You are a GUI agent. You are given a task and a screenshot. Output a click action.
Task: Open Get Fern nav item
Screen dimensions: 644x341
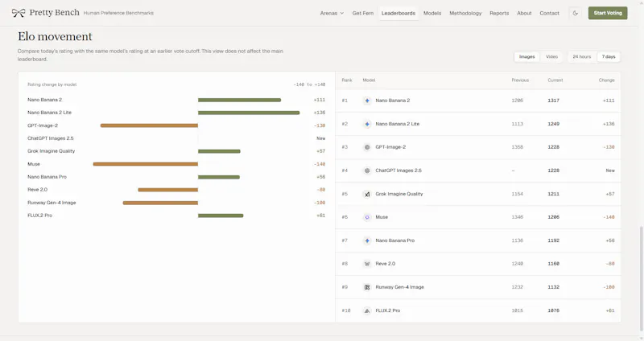click(x=363, y=13)
